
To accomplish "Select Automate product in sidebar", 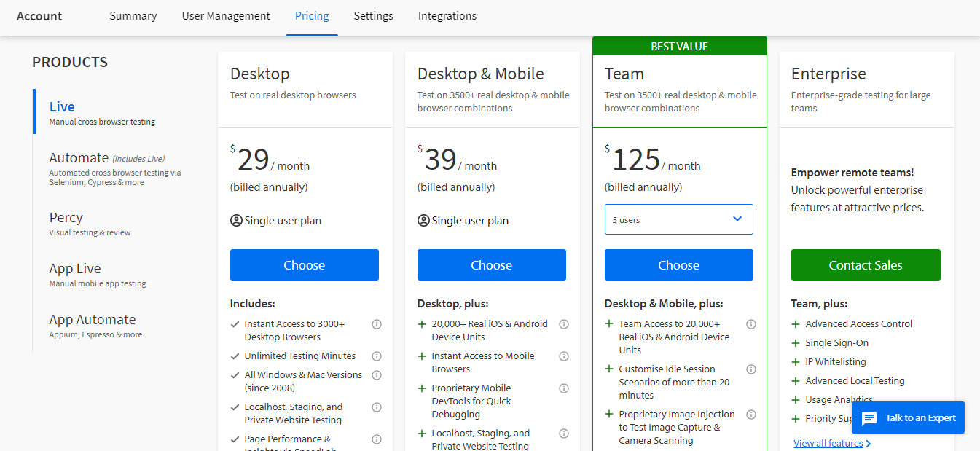I will pos(117,168).
